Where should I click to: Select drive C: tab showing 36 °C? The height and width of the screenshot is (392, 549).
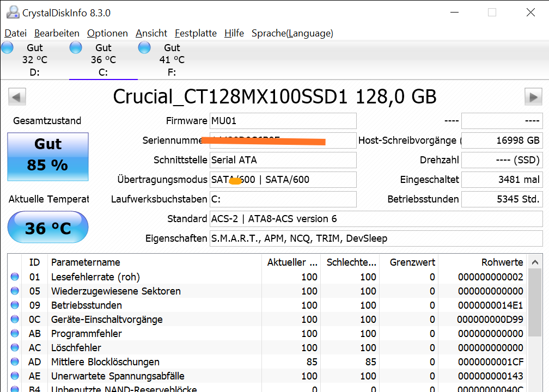point(103,60)
